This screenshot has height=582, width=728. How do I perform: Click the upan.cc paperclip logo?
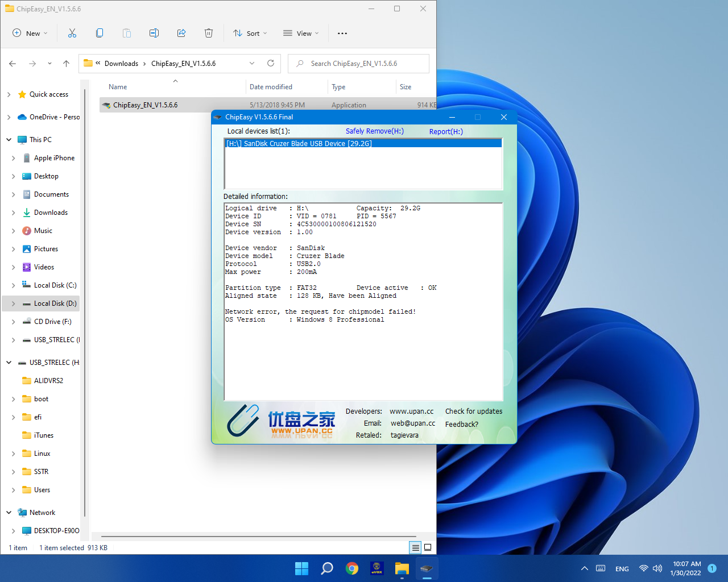243,421
